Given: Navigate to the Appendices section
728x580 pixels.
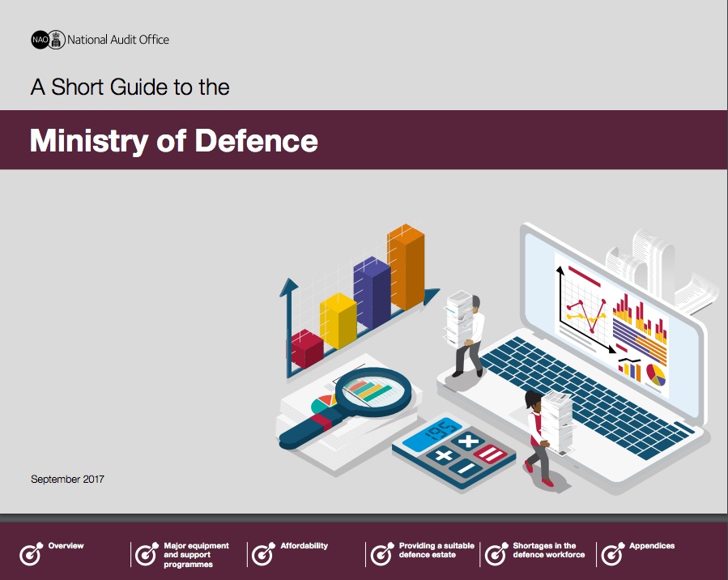Looking at the screenshot, I should pyautogui.click(x=652, y=546).
